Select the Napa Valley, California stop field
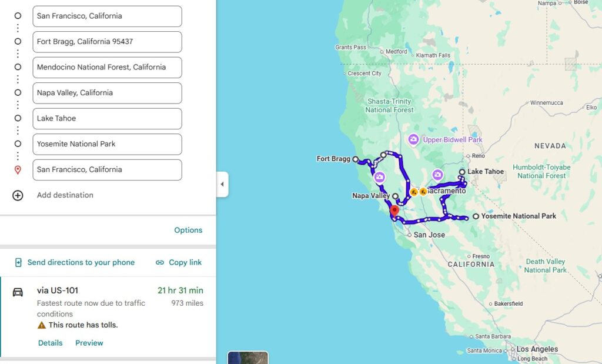 tap(107, 93)
